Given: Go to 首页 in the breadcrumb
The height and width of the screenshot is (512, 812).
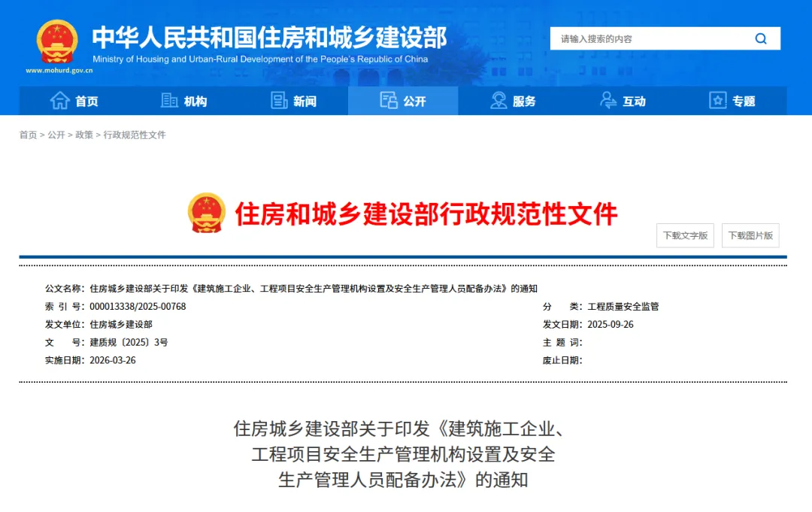Looking at the screenshot, I should (x=28, y=135).
